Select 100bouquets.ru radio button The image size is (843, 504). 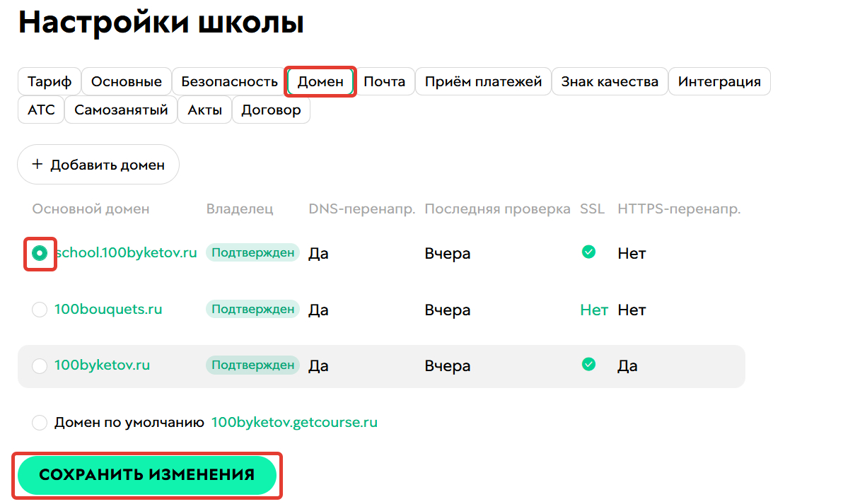tap(40, 310)
